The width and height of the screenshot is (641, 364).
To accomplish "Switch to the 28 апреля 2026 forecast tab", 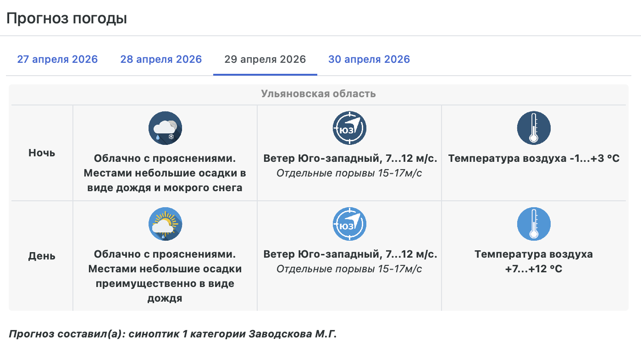I will tap(161, 60).
